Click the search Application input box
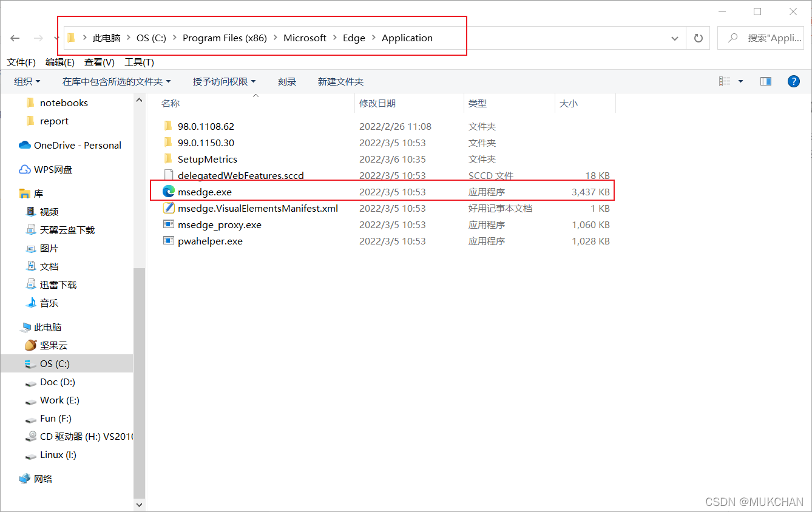Image resolution: width=812 pixels, height=512 pixels. 760,38
